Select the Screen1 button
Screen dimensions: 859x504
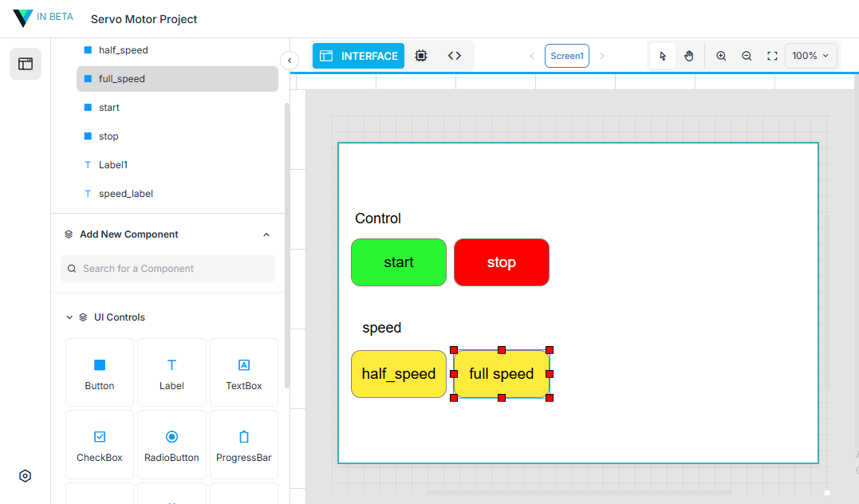[567, 56]
